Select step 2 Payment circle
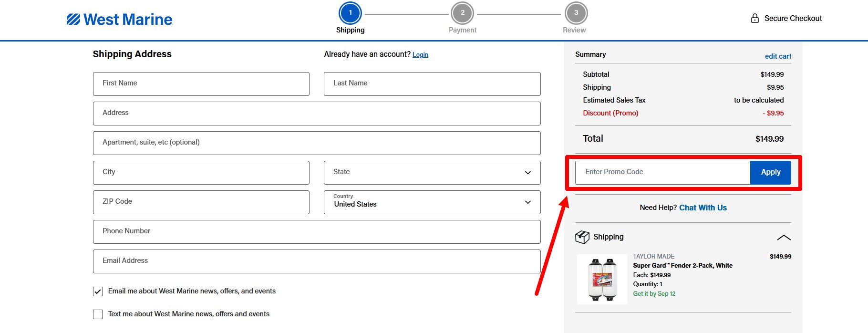The image size is (868, 333). tap(462, 13)
